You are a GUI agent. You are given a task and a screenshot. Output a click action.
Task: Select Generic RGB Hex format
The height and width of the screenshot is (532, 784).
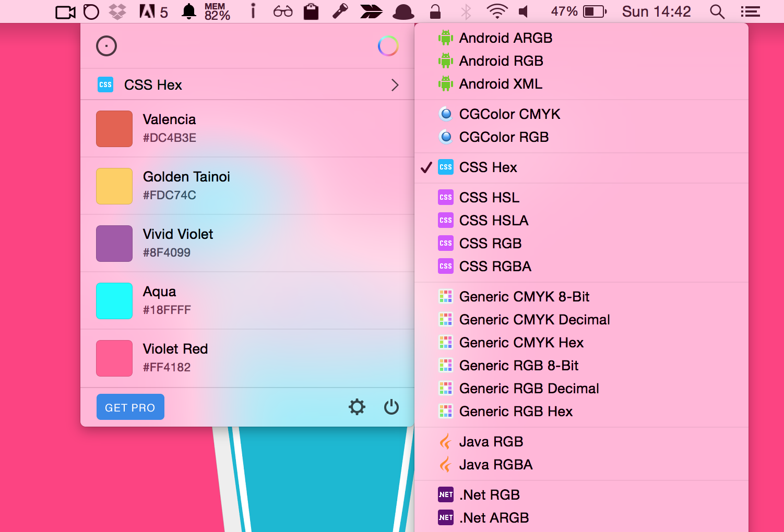click(x=581, y=412)
